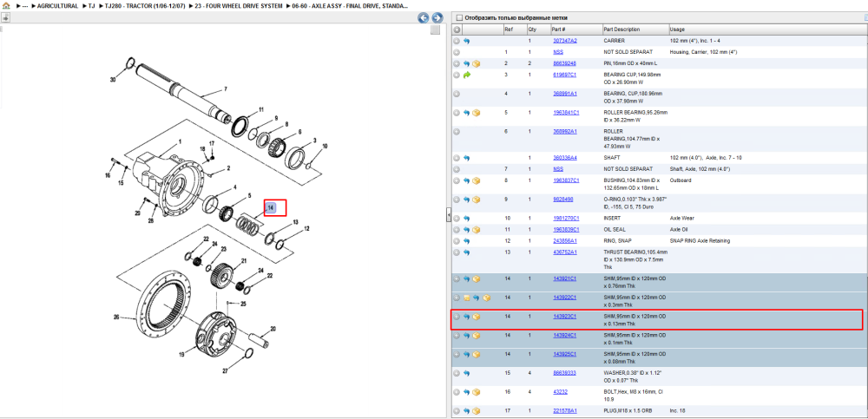The height and width of the screenshot is (419, 868).
Task: Open part number link 619697C1
Action: tap(565, 75)
